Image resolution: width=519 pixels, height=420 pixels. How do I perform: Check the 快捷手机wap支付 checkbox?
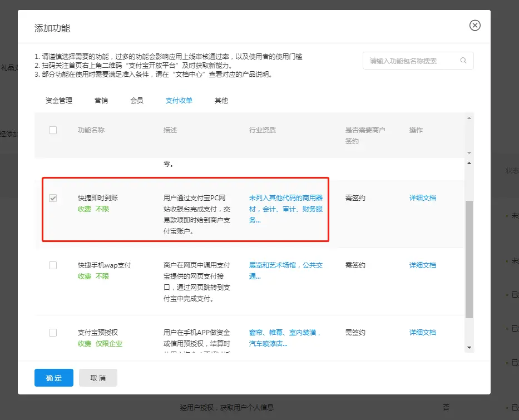(53, 265)
